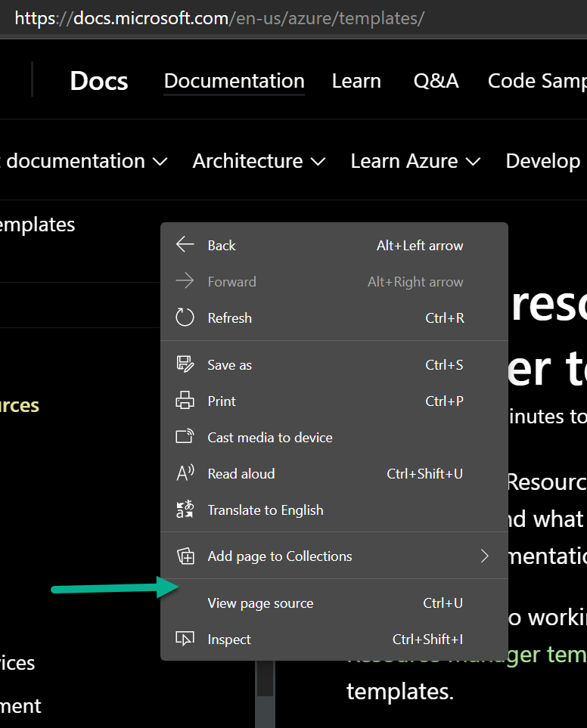Image resolution: width=587 pixels, height=728 pixels.
Task: Expand the documentation dropdown chevron
Action: tap(160, 162)
